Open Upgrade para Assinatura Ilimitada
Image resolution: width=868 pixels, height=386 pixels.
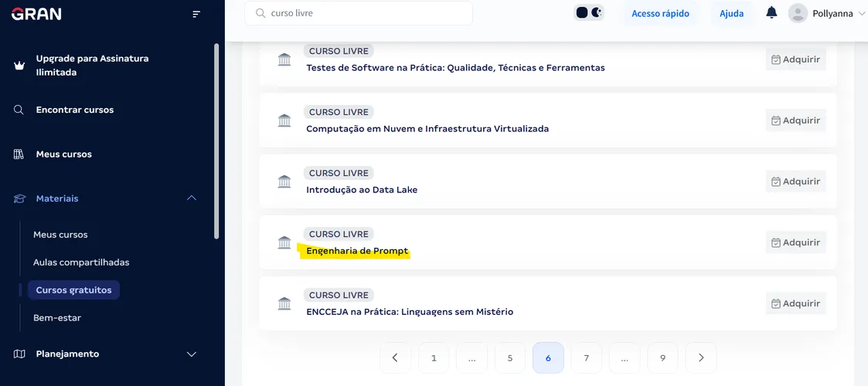(93, 66)
